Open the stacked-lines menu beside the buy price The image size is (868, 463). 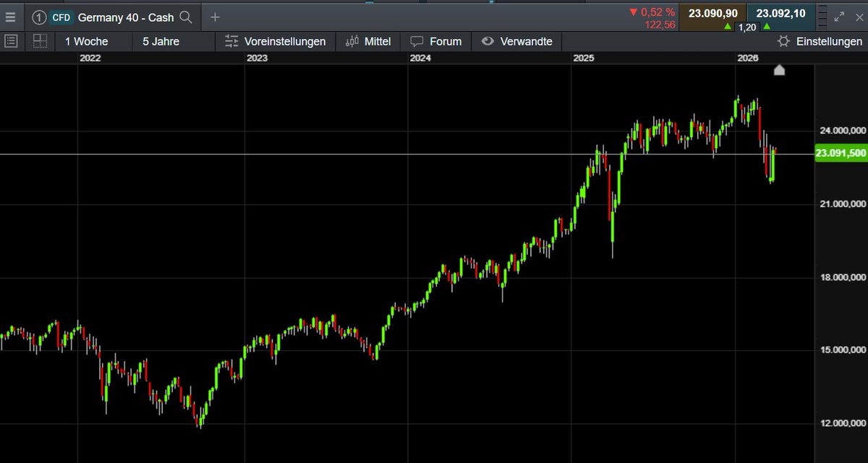824,17
